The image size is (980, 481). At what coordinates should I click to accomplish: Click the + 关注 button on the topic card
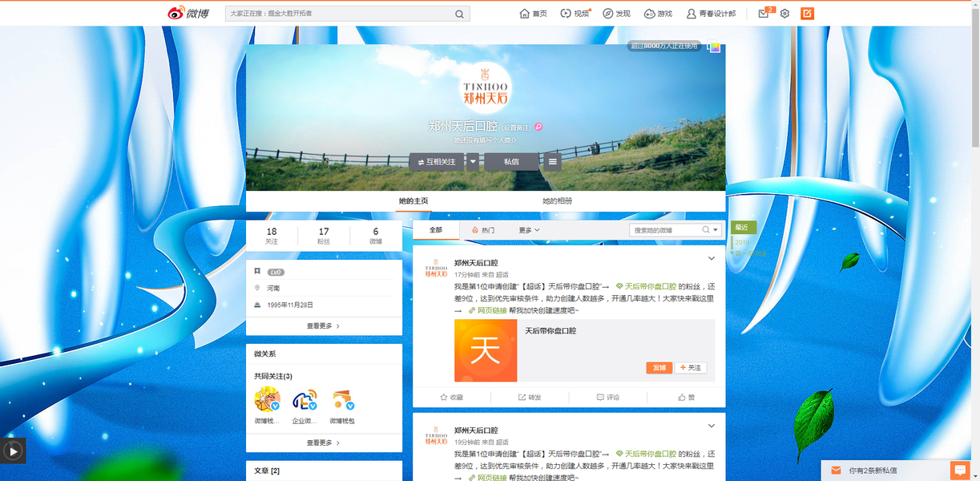(691, 368)
